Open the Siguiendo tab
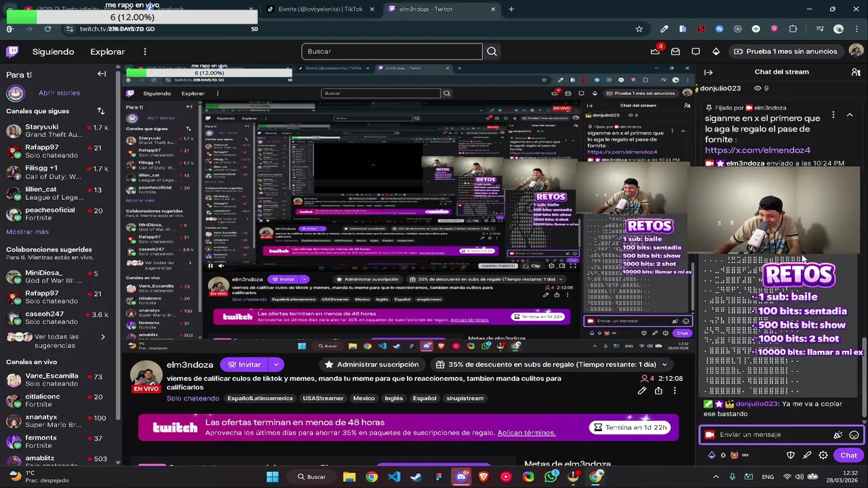This screenshot has height=488, width=868. coord(53,52)
